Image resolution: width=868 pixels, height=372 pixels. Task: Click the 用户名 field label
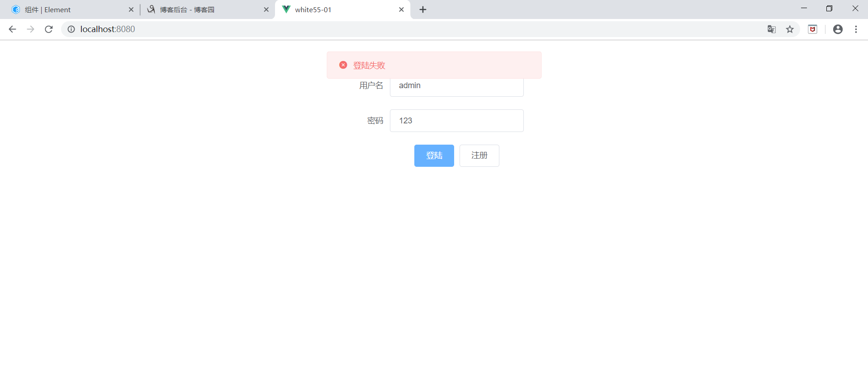[x=371, y=85]
